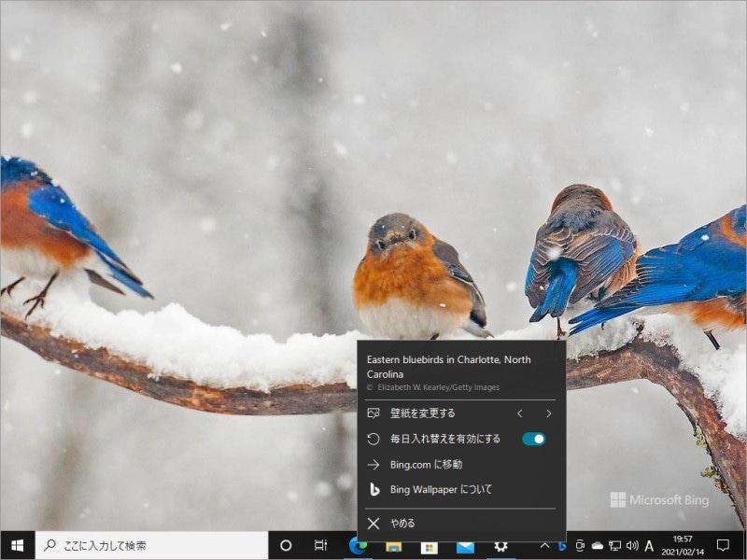Switch to the previous wallpaper with left chevron

(519, 413)
